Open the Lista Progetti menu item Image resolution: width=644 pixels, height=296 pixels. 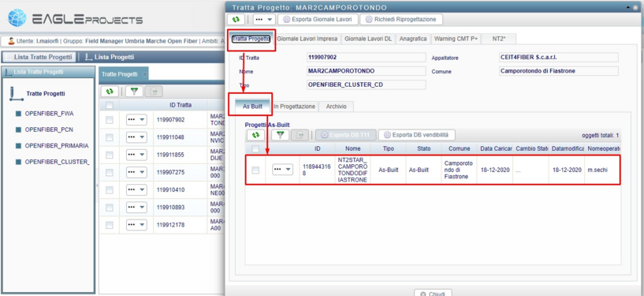[110, 57]
